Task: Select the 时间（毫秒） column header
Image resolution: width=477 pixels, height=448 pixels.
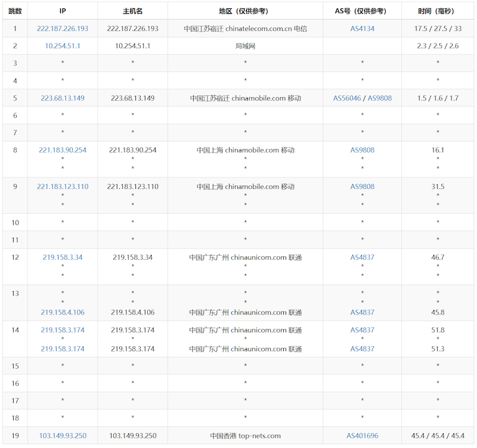Action: (438, 11)
